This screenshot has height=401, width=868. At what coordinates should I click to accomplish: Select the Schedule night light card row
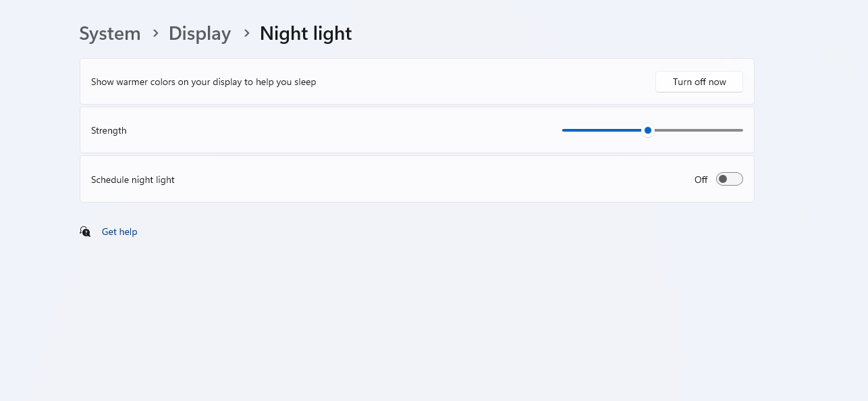coord(417,179)
